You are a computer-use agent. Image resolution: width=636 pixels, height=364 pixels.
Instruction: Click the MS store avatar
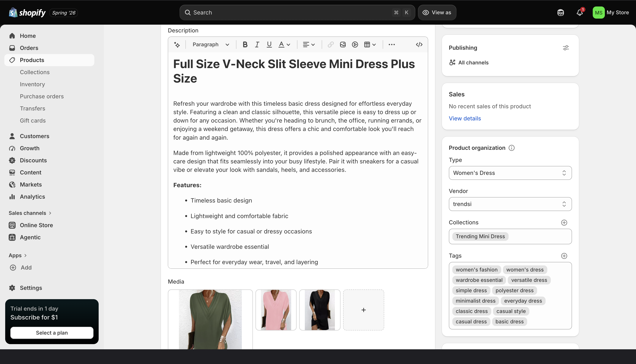point(599,13)
